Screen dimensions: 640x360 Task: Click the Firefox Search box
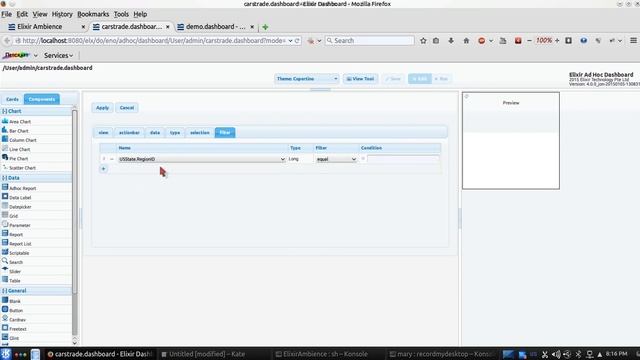tap(370, 40)
